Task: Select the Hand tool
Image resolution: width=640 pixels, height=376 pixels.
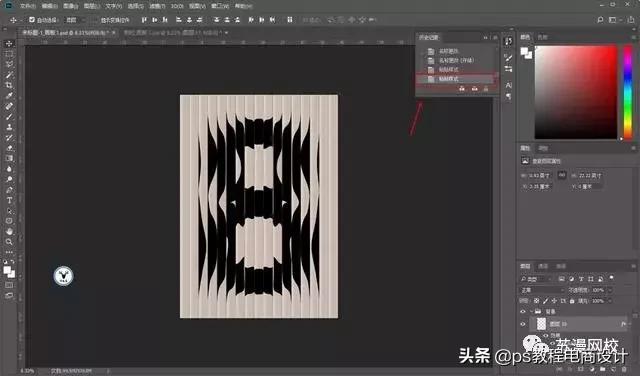Action: [x=9, y=231]
